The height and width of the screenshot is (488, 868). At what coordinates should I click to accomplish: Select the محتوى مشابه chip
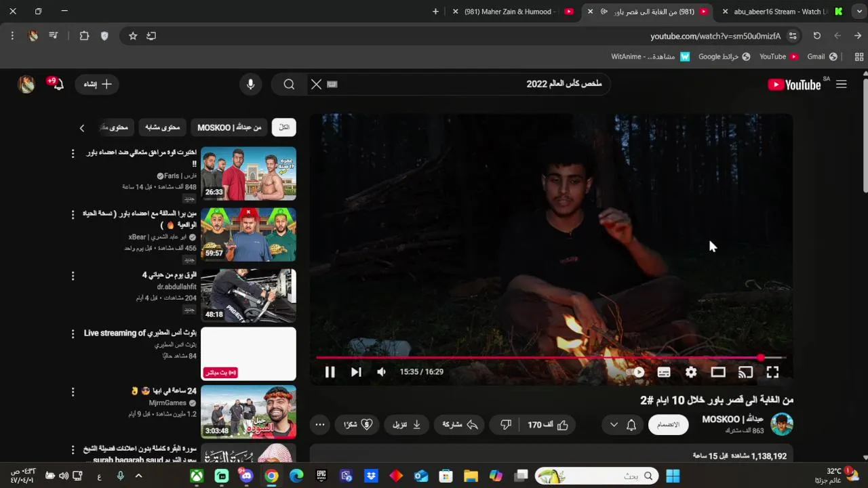[x=163, y=127]
